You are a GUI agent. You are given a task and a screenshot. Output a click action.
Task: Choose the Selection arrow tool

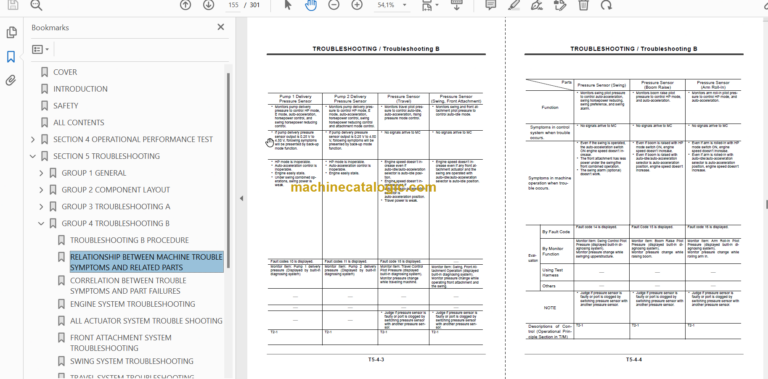coord(288,5)
